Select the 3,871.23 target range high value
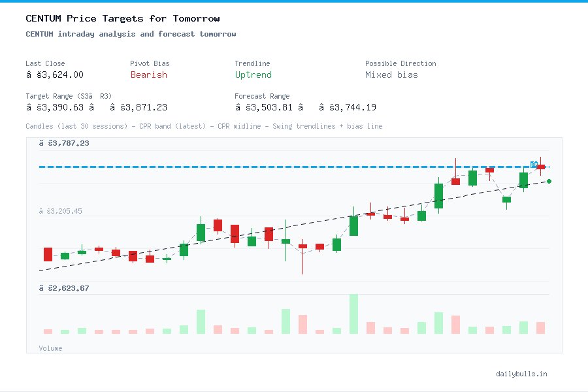Viewport: 588px width, 392px height. click(x=139, y=107)
